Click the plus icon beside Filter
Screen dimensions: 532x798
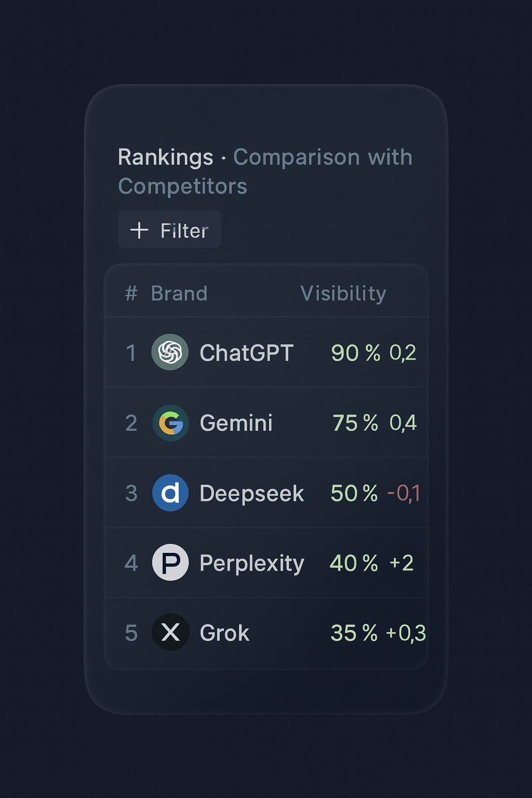coord(139,230)
